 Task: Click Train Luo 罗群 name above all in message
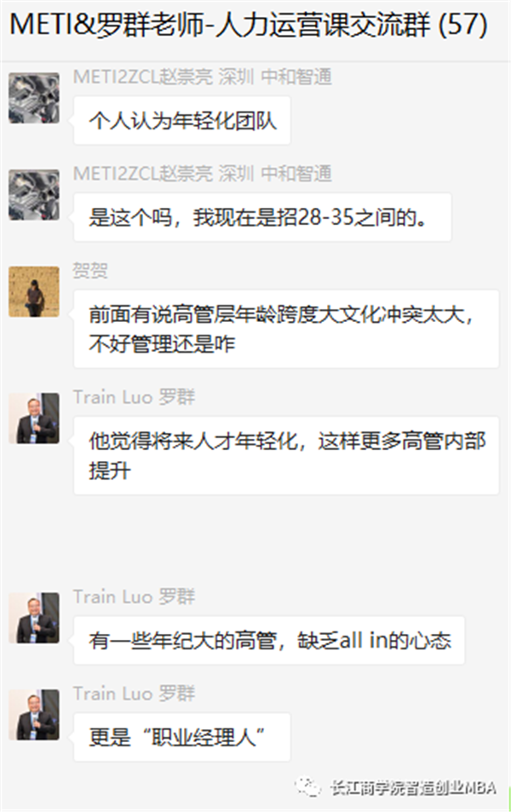pos(134,597)
